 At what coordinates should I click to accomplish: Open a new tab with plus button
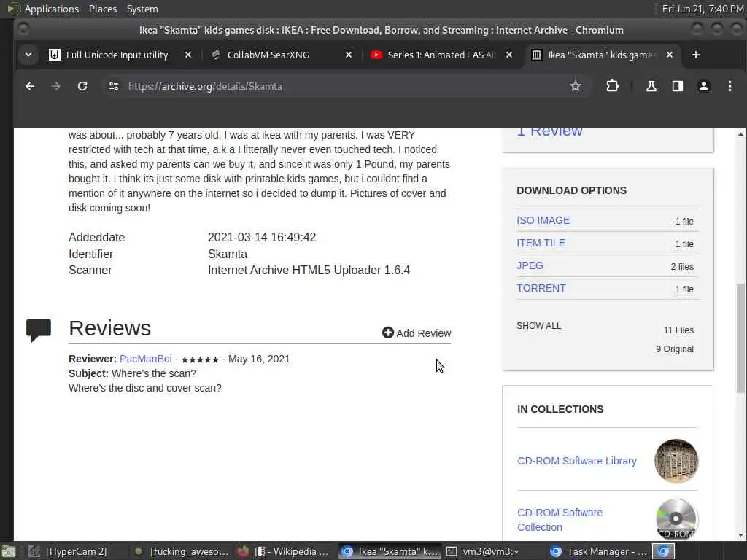695,55
